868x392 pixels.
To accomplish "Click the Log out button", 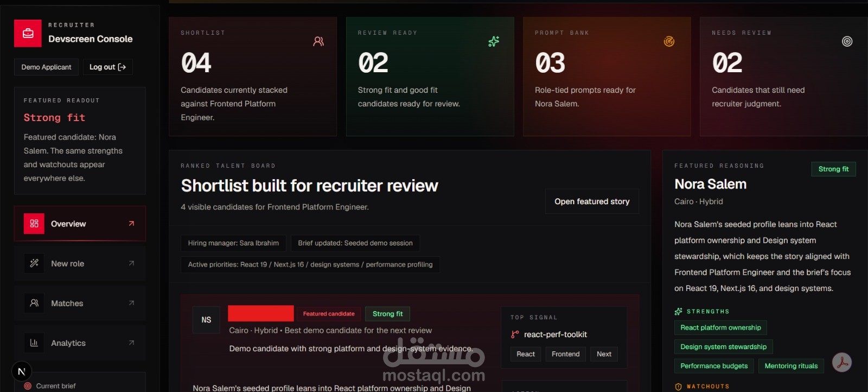I will pos(107,67).
